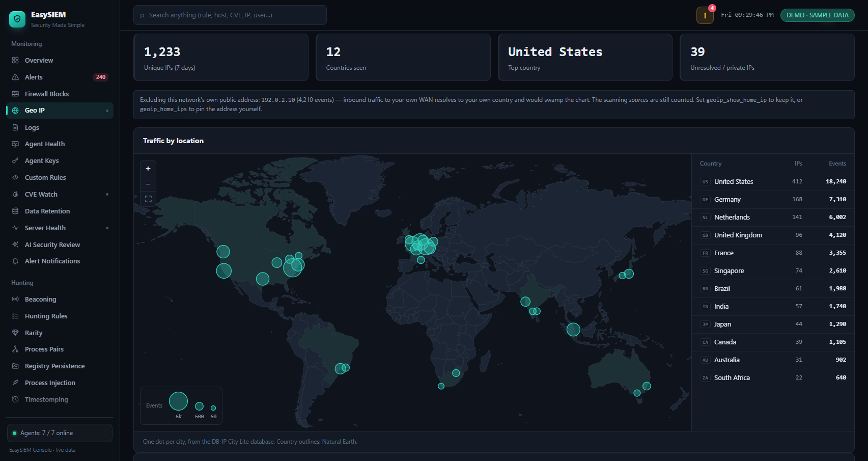The height and width of the screenshot is (461, 868).
Task: Click the Data Retention database icon
Action: (x=15, y=211)
